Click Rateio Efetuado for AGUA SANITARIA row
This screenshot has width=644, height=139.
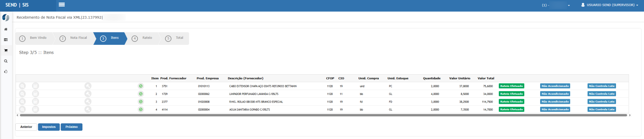tap(511, 110)
